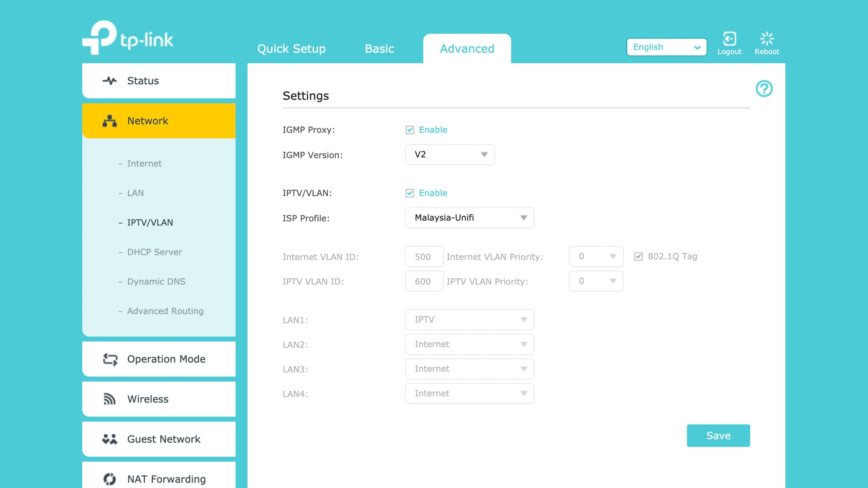Open the Guest Network menu
The height and width of the screenshot is (488, 868).
pos(159,439)
